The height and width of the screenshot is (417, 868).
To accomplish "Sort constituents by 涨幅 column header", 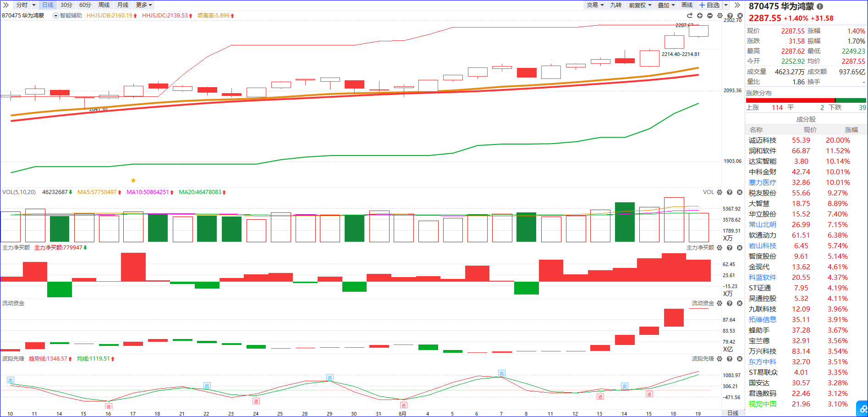I will point(851,130).
